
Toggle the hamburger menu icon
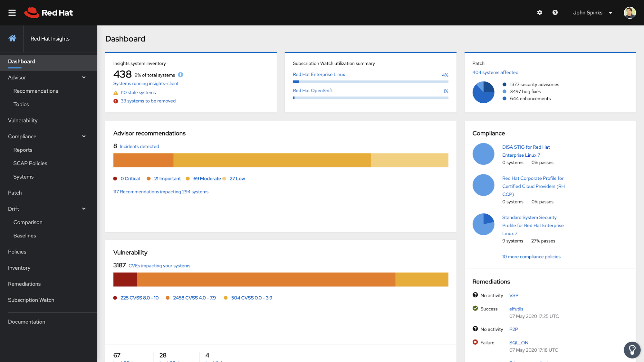point(12,12)
